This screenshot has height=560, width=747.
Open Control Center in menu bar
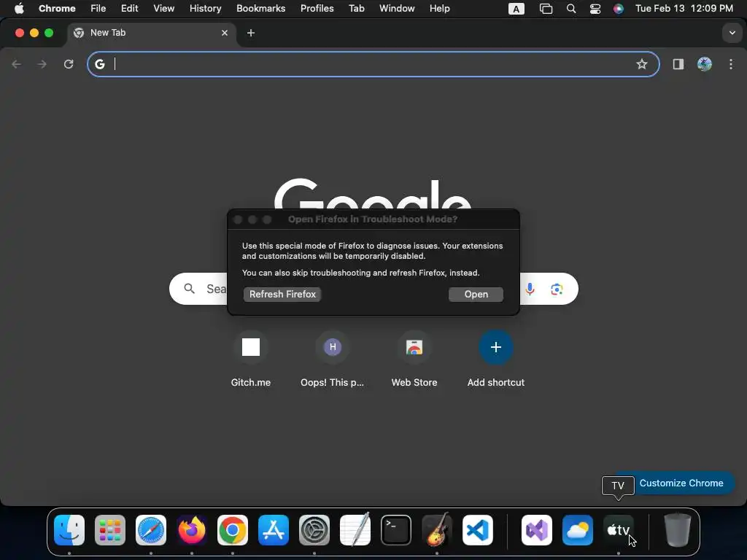(595, 9)
